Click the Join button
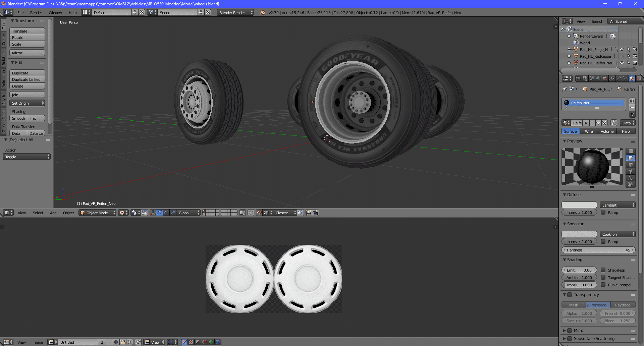This screenshot has width=644, height=346. coord(27,95)
